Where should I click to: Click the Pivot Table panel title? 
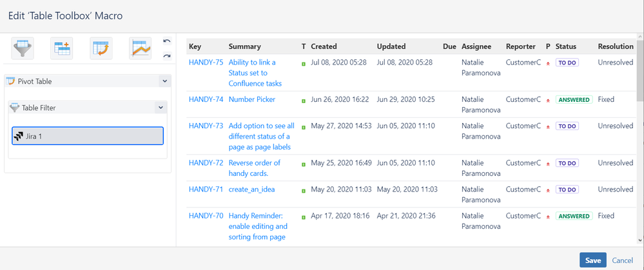pyautogui.click(x=35, y=81)
